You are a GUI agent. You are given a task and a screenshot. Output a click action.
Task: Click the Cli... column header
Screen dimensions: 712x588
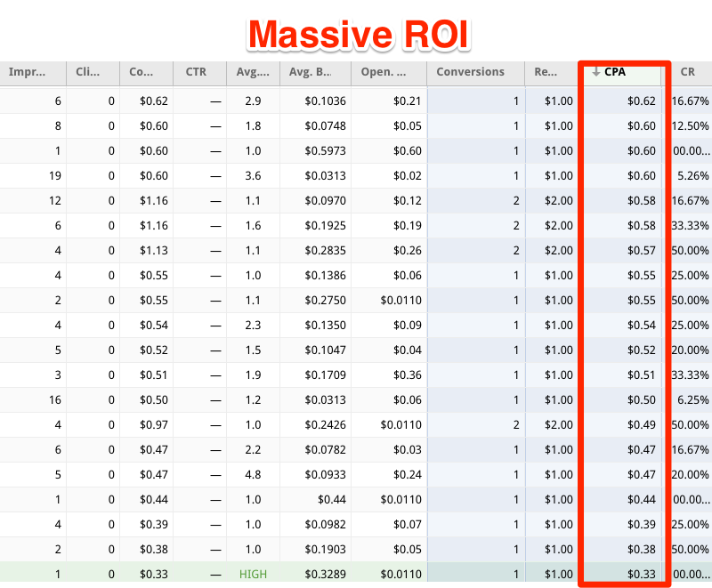[x=93, y=73]
